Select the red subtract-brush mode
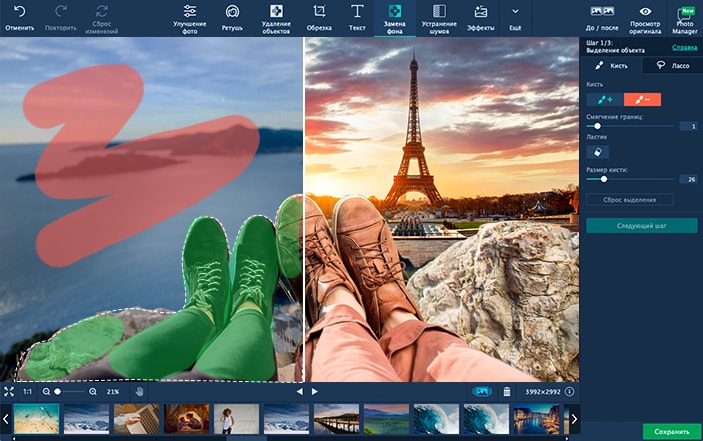The width and height of the screenshot is (703, 441). click(x=642, y=99)
